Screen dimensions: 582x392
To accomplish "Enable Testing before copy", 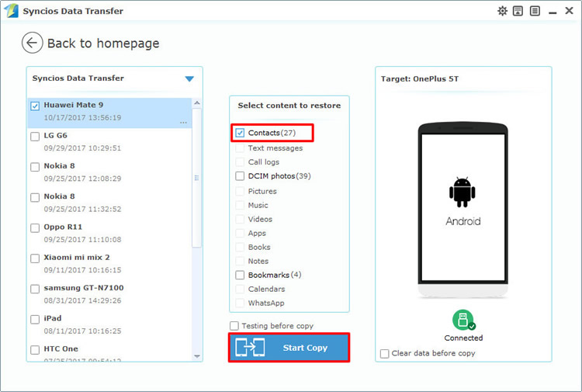I will click(x=234, y=326).
